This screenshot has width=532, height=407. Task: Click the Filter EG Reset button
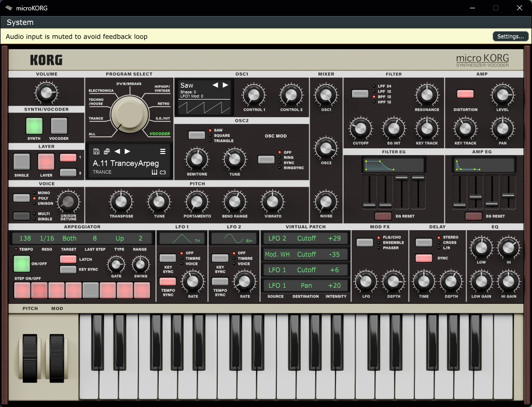[x=383, y=216]
